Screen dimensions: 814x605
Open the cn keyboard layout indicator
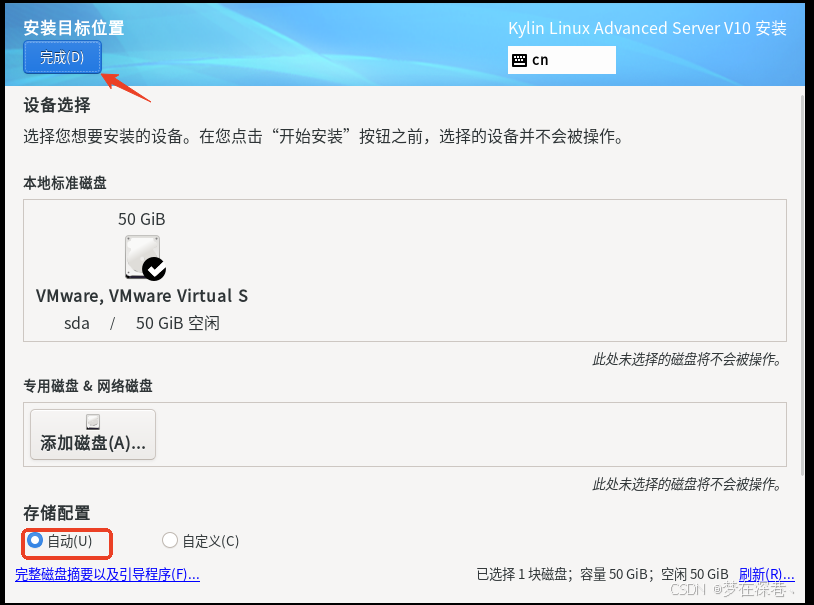pyautogui.click(x=562, y=60)
